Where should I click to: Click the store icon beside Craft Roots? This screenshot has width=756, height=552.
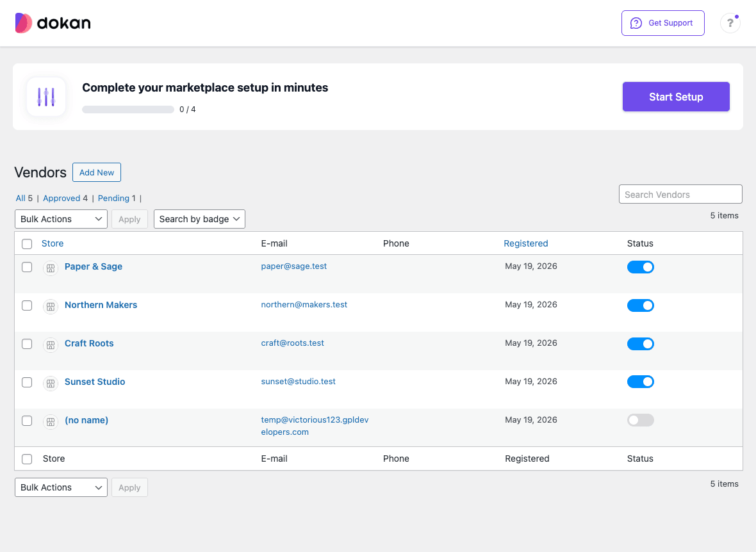[x=51, y=345]
